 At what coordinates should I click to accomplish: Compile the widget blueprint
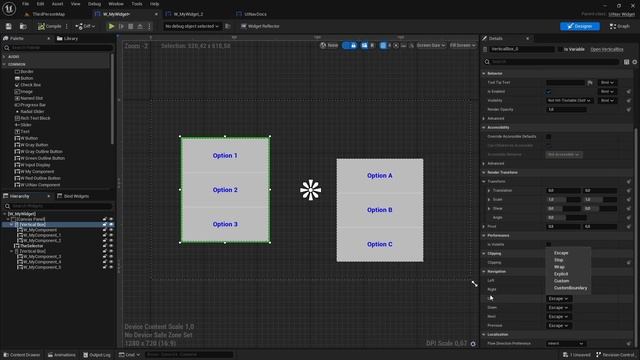50,26
